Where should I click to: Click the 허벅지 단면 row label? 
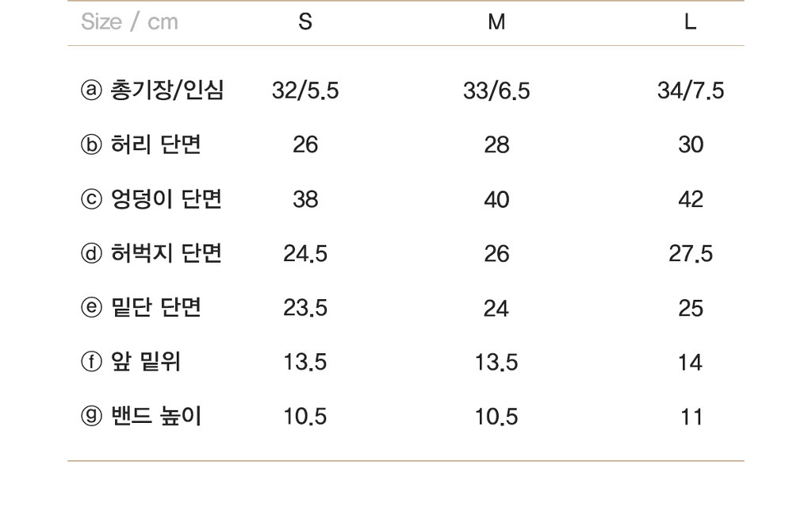167,253
